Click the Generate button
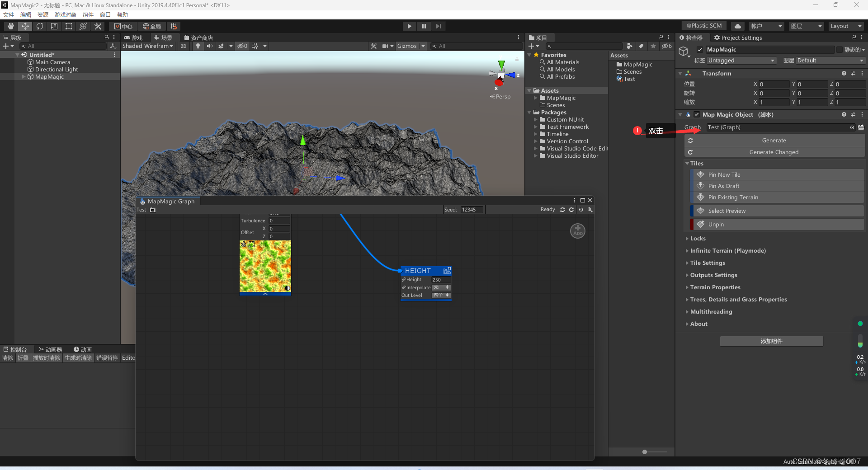 pyautogui.click(x=774, y=140)
